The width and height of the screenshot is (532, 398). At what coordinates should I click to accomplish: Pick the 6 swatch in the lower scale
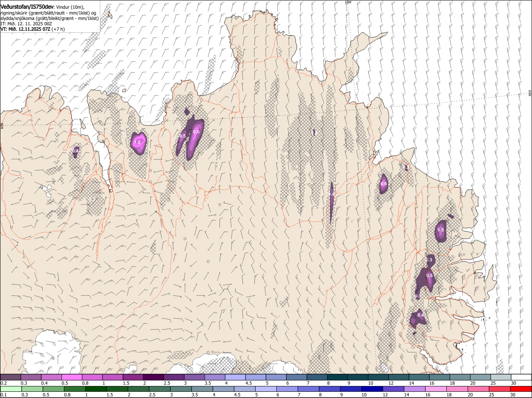click(287, 389)
